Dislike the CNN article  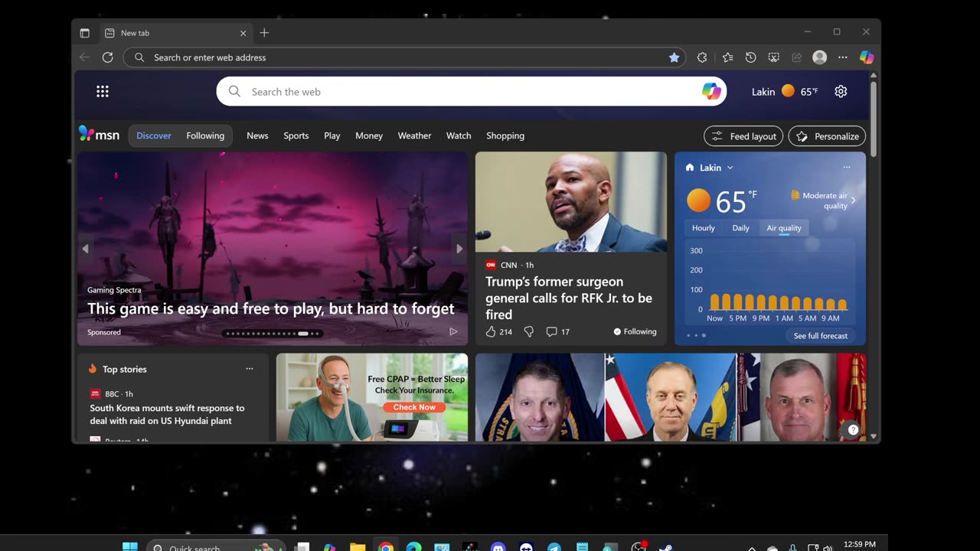coord(528,331)
